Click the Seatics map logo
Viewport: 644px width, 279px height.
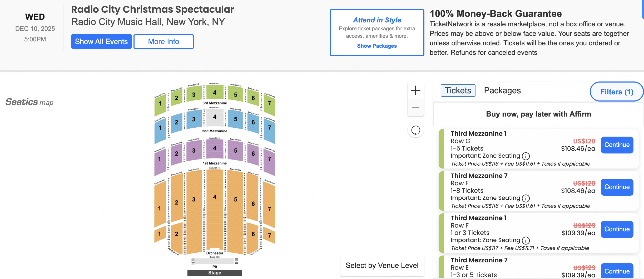pyautogui.click(x=29, y=102)
